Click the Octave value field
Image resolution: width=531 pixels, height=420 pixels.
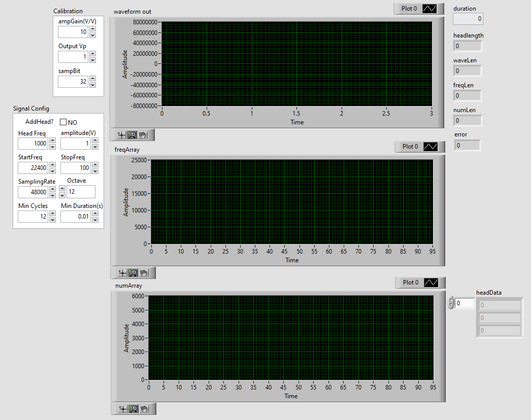pyautogui.click(x=81, y=192)
